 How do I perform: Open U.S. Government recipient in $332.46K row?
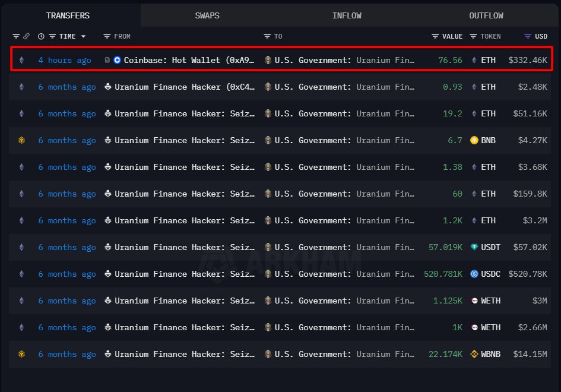pyautogui.click(x=344, y=60)
